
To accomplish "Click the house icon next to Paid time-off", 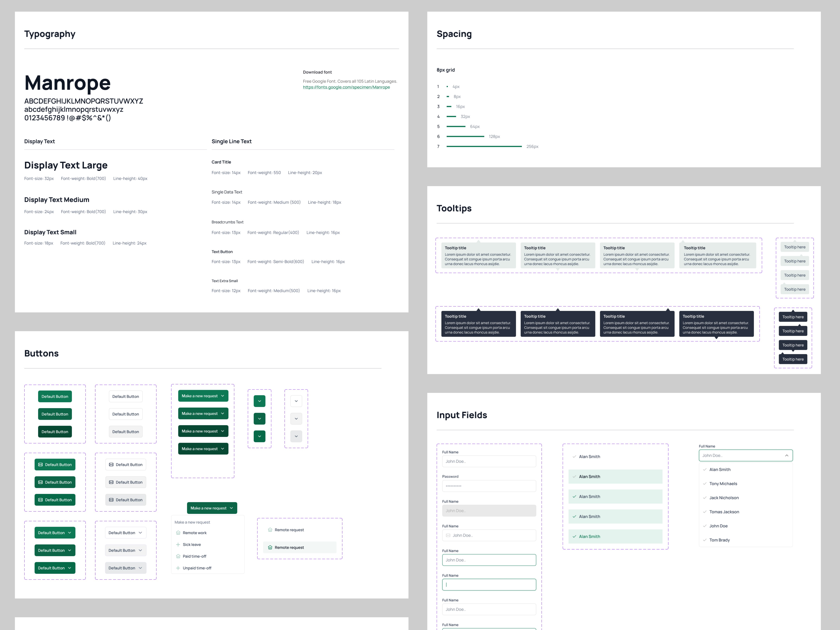I will click(x=178, y=556).
